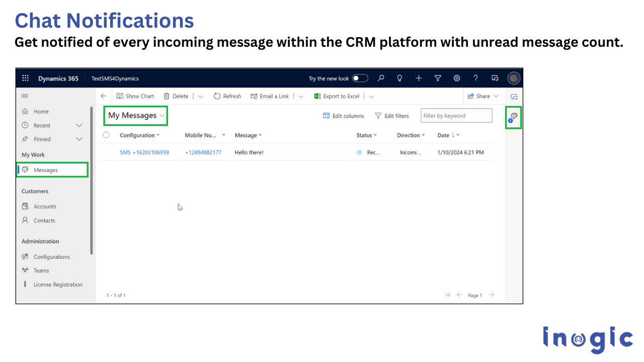This screenshot has height=362, width=644.
Task: Click the Incomi... direction cell
Action: pyautogui.click(x=410, y=152)
